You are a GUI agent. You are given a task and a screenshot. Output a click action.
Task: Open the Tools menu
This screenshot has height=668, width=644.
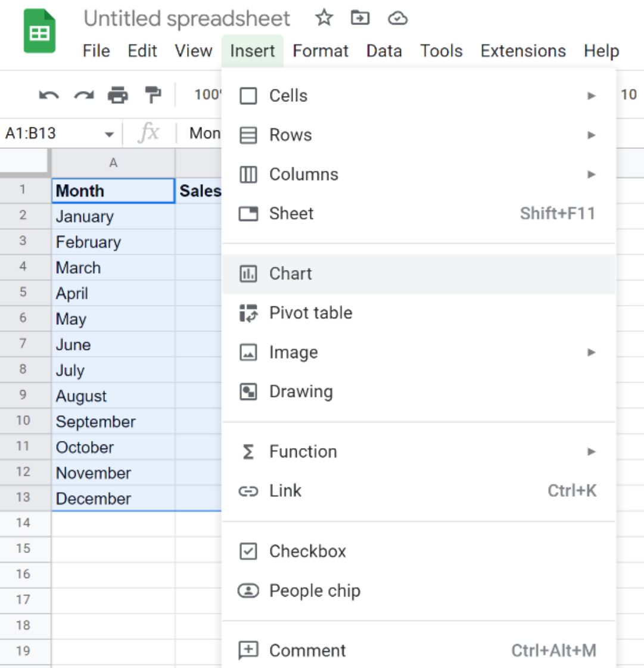coord(441,51)
